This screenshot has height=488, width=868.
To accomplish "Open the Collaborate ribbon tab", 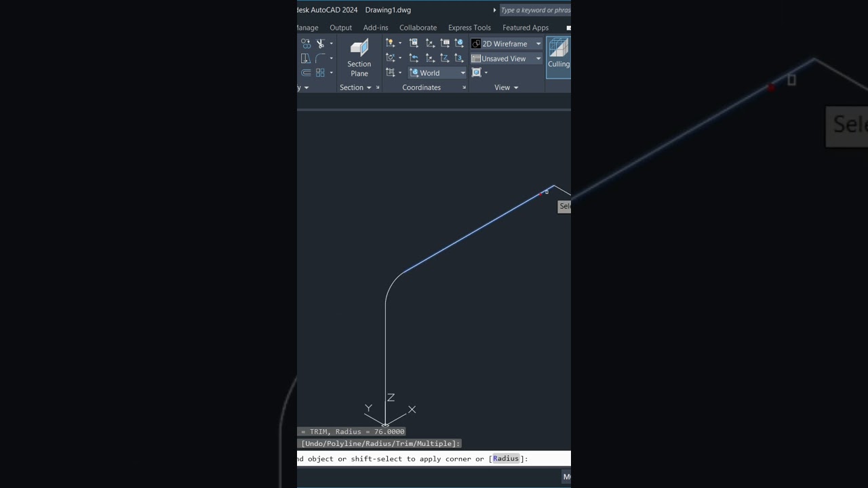I will [x=418, y=28].
